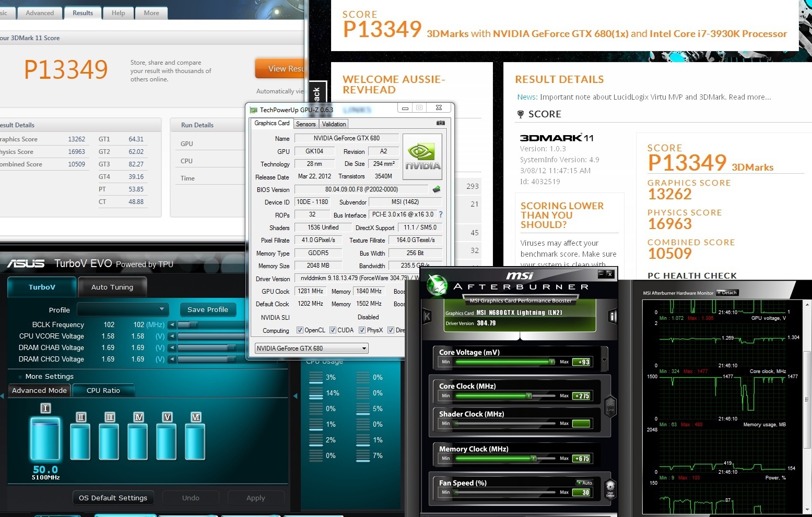Toggle the Fan Speed Auto button
Viewport: 812px width, 517px height.
585,483
